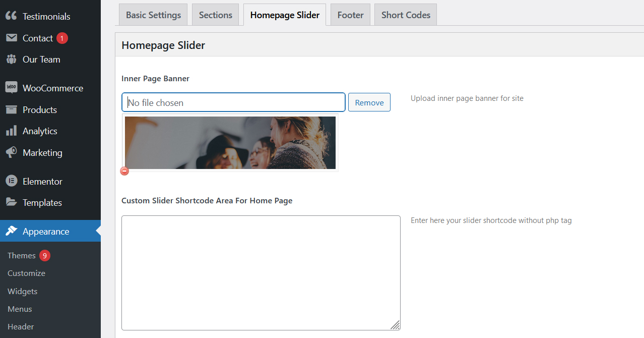Click the Themes update count badge
The width and height of the screenshot is (644, 338).
point(45,255)
